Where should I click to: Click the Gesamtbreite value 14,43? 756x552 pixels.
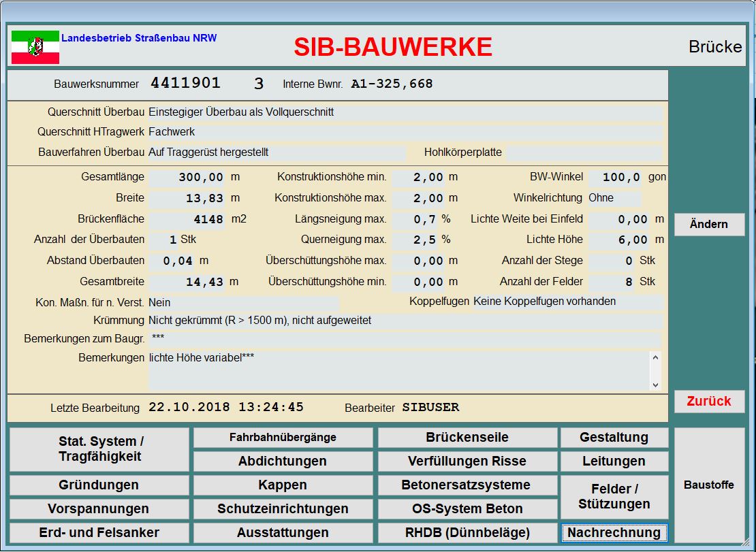tap(187, 282)
